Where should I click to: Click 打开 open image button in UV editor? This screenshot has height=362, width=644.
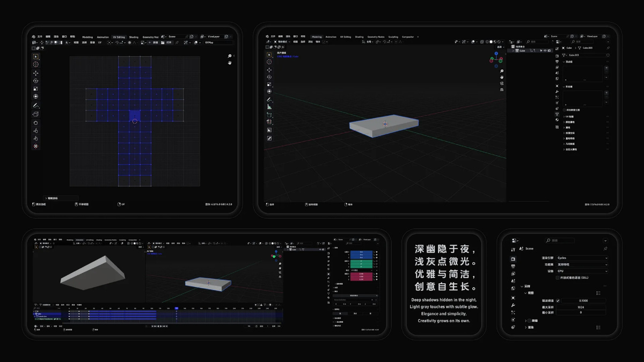pyautogui.click(x=167, y=42)
